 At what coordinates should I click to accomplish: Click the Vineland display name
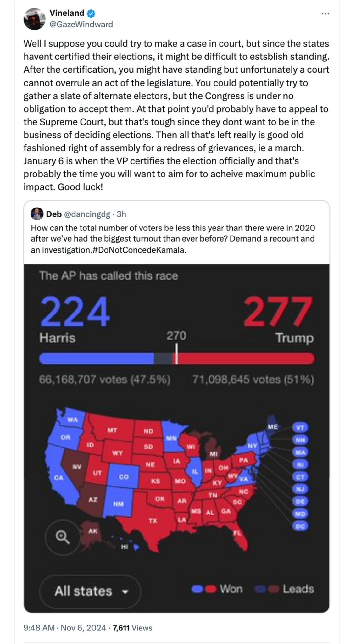[67, 13]
